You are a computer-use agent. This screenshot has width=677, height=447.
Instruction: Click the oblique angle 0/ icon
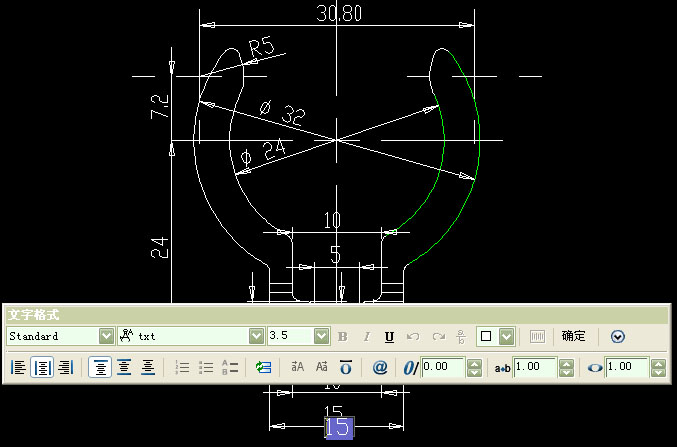(411, 368)
